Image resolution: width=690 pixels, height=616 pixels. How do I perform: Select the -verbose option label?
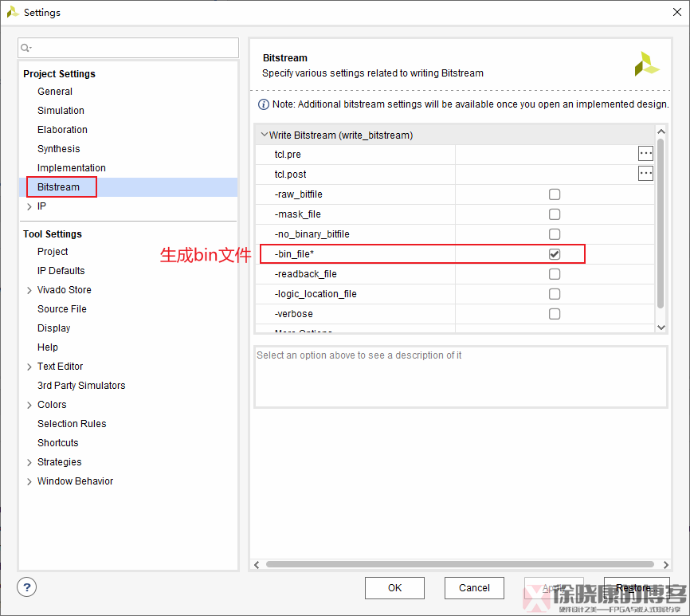[x=293, y=314]
